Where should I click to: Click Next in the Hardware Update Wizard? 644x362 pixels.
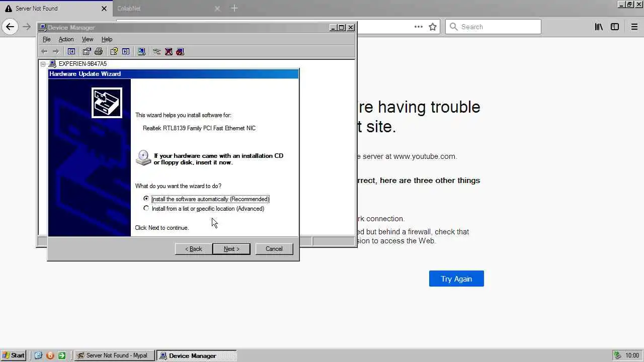[x=231, y=249]
